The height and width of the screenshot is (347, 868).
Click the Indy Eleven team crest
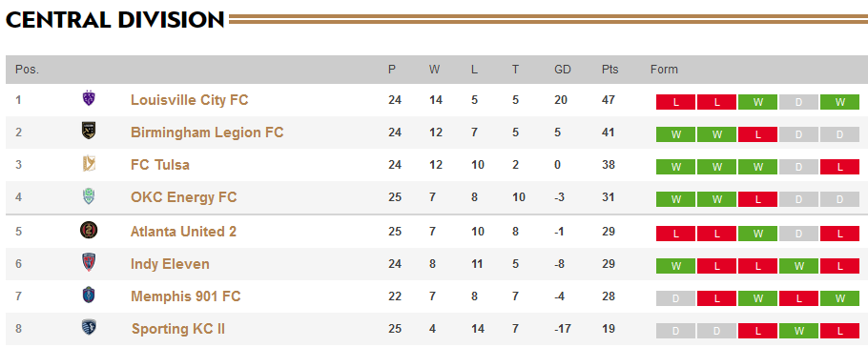coord(89,263)
